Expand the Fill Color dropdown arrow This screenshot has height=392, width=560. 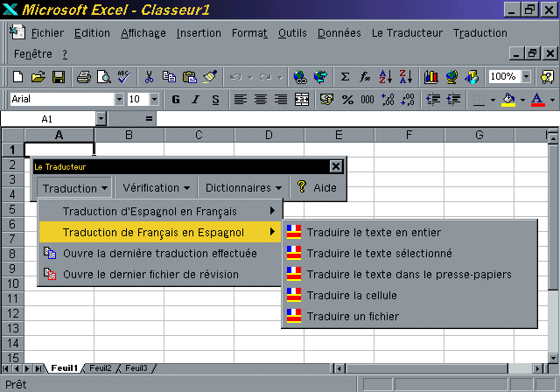[522, 100]
